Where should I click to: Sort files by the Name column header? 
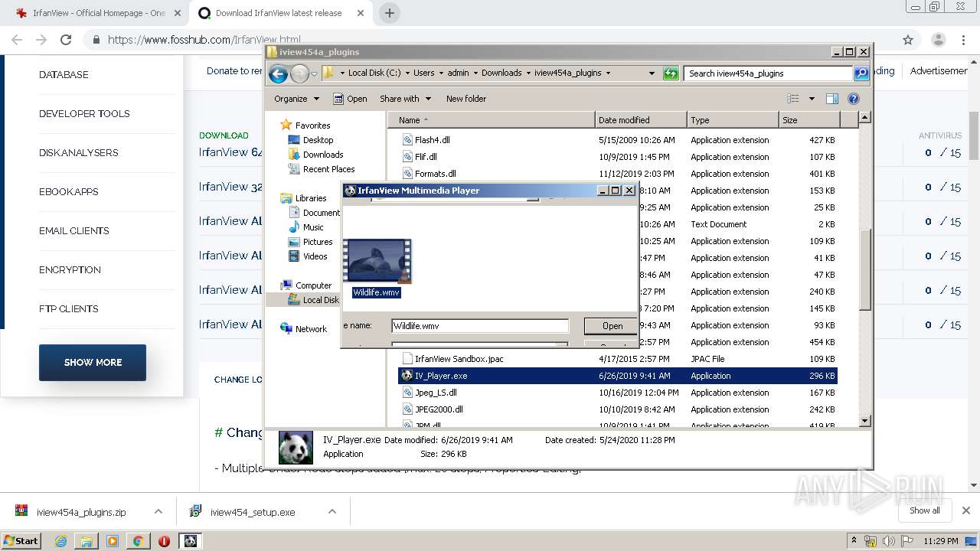click(492, 120)
